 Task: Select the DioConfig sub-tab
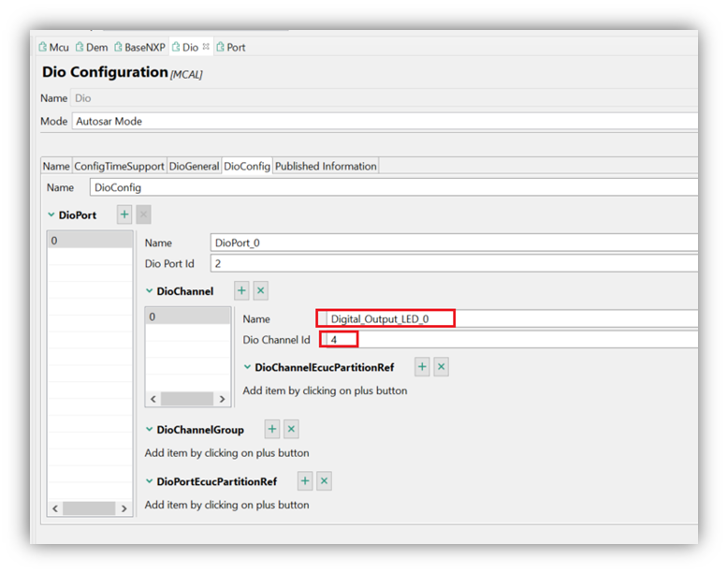click(247, 167)
